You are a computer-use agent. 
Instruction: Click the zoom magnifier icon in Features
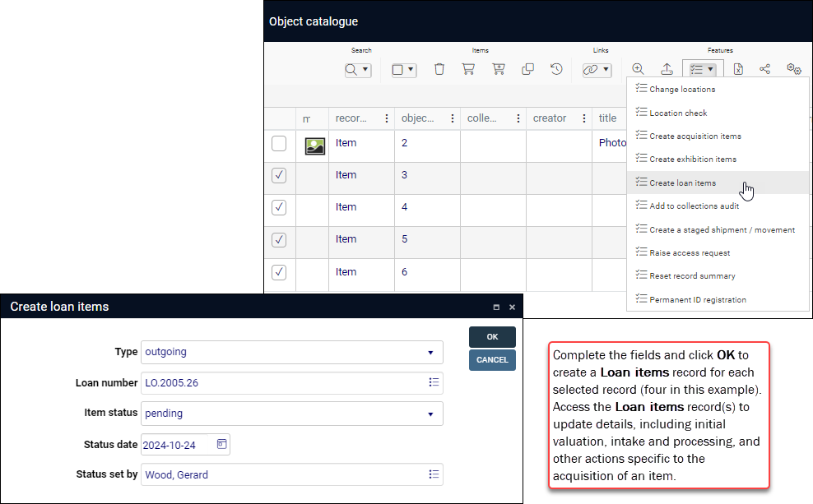[638, 69]
